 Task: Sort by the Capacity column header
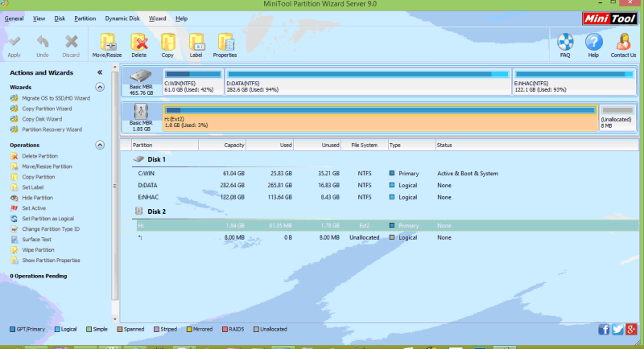(222, 146)
